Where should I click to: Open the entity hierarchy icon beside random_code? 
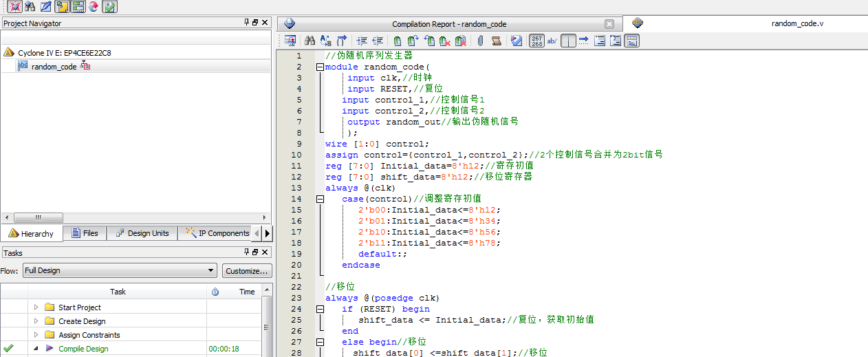pos(86,67)
